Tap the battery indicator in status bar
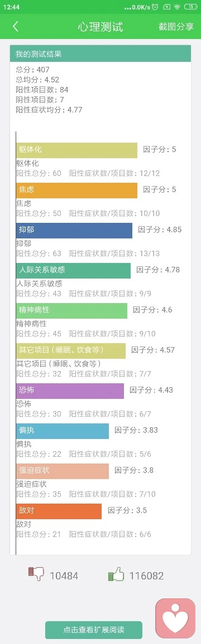Image resolution: width=201 pixels, height=644 pixels. pos(191,7)
